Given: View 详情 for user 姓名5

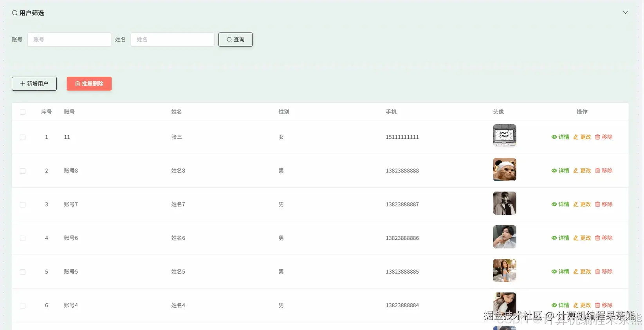Looking at the screenshot, I should point(560,272).
